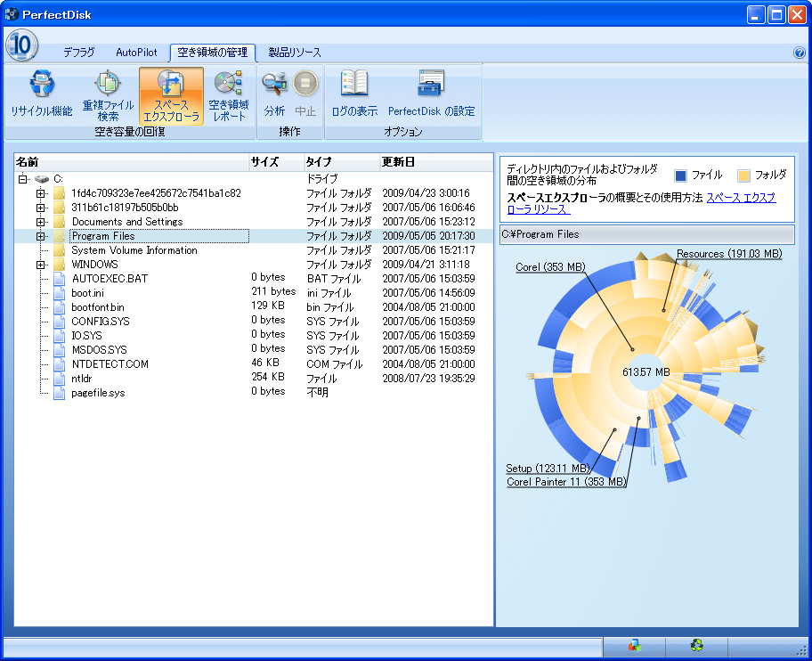Expand the Program Files folder node

click(x=40, y=236)
